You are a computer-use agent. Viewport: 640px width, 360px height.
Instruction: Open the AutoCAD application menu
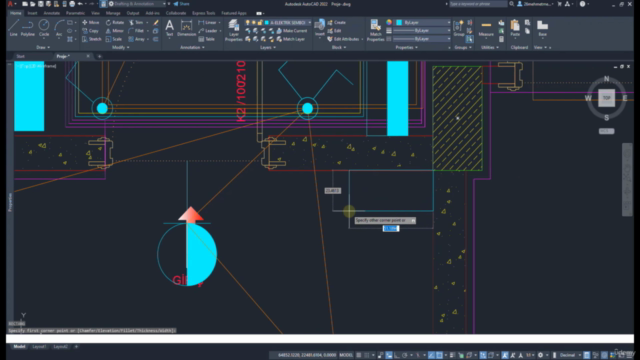tap(11, 4)
